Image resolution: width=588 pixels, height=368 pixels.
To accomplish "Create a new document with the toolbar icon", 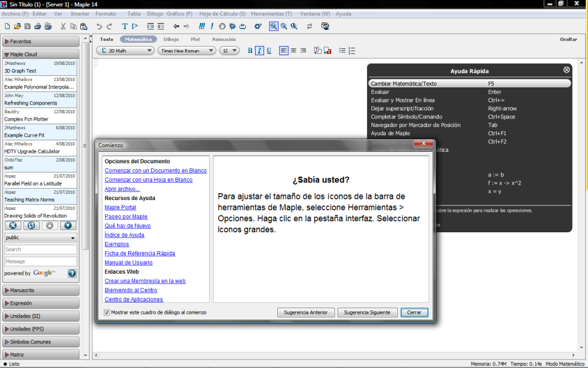I will click(x=7, y=26).
